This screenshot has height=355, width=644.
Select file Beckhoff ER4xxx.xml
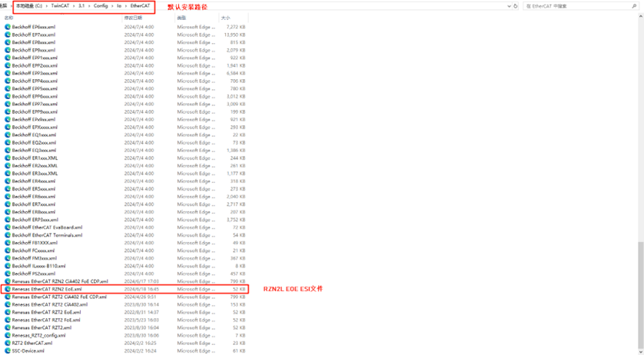pos(34,181)
